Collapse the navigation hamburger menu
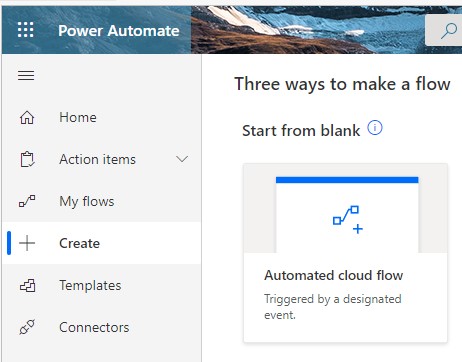The image size is (462, 362). tap(26, 75)
